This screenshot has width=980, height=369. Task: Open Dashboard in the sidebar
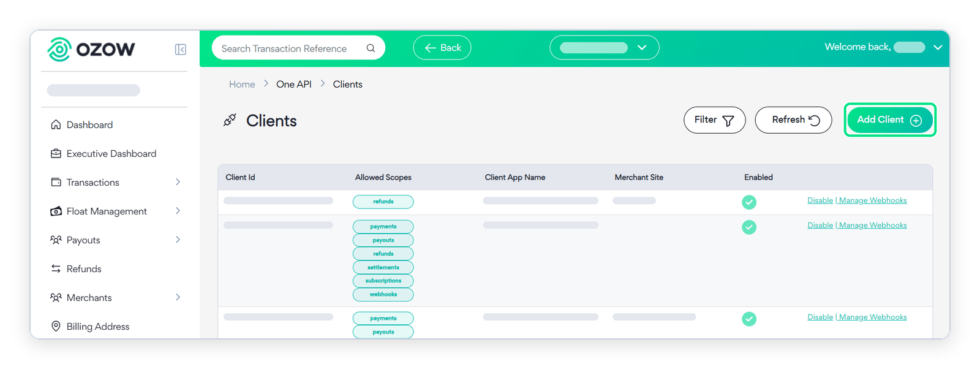[x=89, y=124]
